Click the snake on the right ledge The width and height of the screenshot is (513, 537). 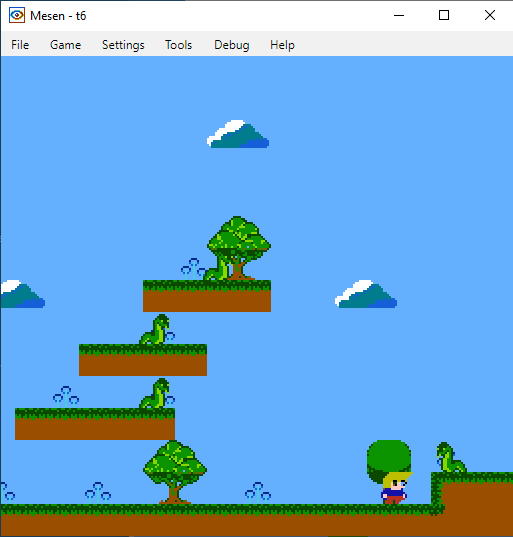pyautogui.click(x=451, y=457)
